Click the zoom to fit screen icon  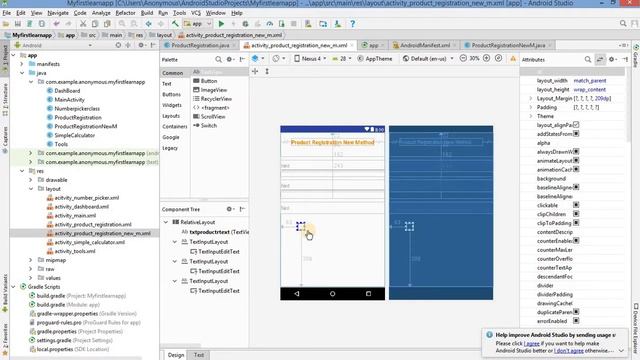coord(498,59)
